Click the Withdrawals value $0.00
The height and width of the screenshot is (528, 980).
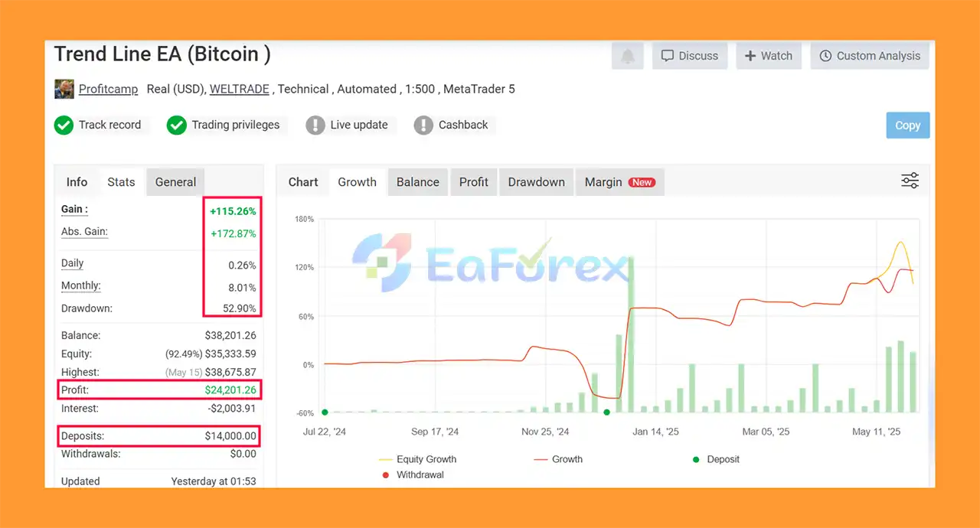click(243, 454)
